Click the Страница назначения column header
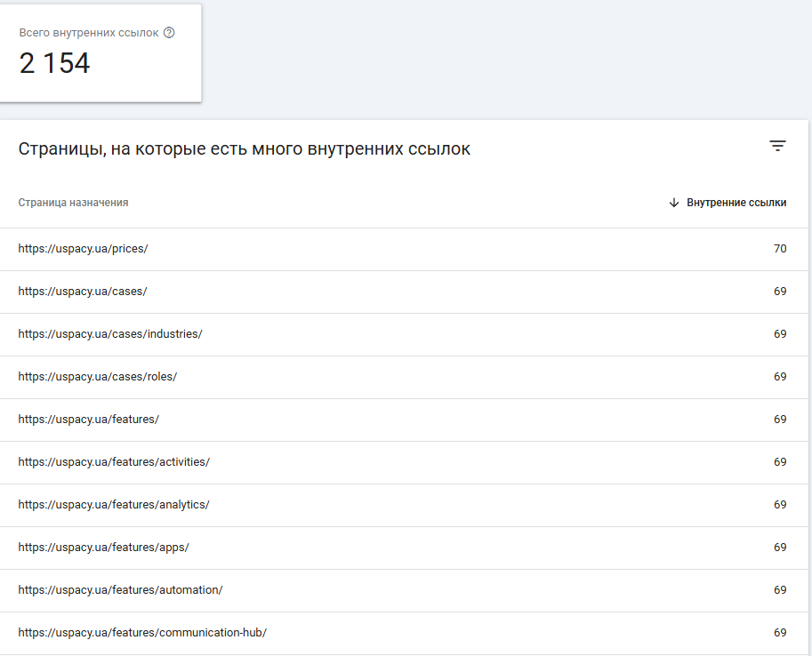 tap(73, 203)
